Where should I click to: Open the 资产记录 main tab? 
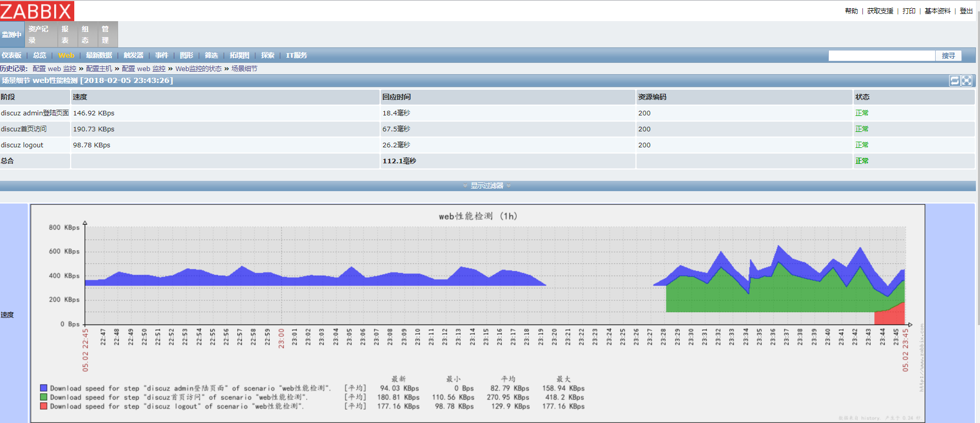(41, 35)
